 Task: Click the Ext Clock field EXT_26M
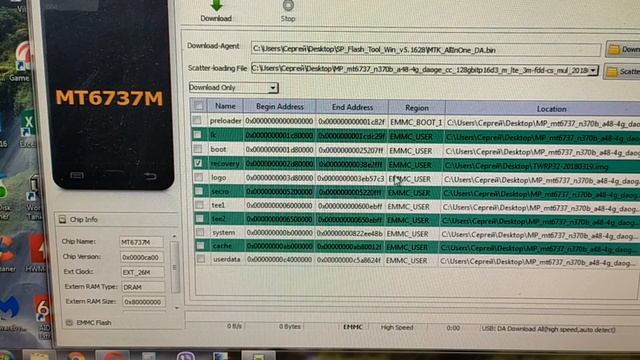coord(143,272)
